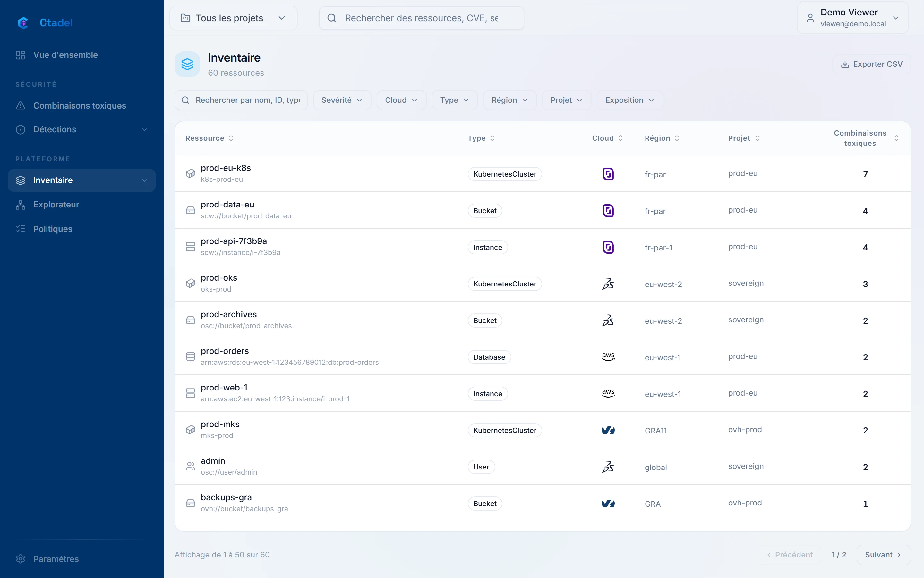
Task: Open Combinaisons toxiques in sidebar
Action: [82, 106]
